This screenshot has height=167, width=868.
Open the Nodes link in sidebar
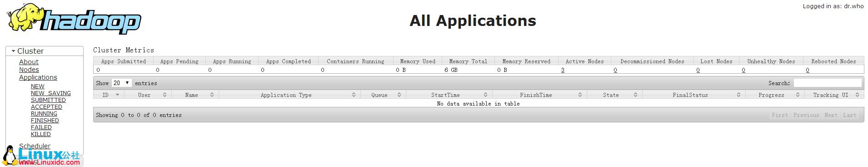coord(29,70)
